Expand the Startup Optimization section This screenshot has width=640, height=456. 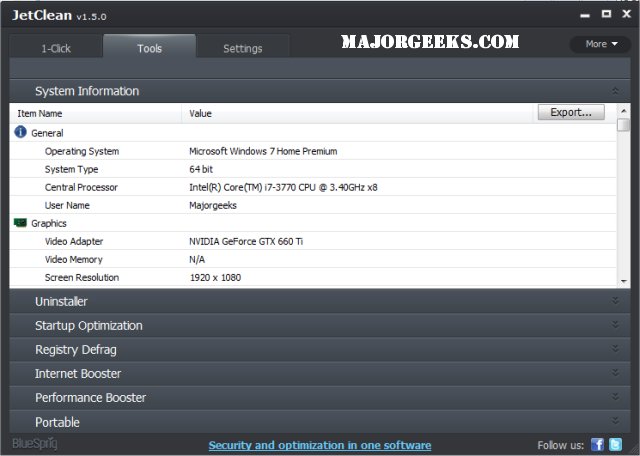616,325
